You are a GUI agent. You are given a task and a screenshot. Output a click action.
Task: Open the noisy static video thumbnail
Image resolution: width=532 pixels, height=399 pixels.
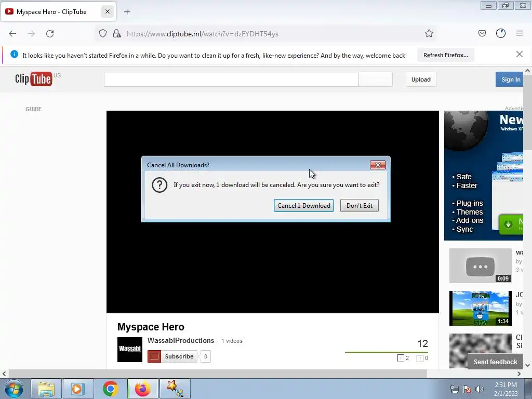(481, 351)
